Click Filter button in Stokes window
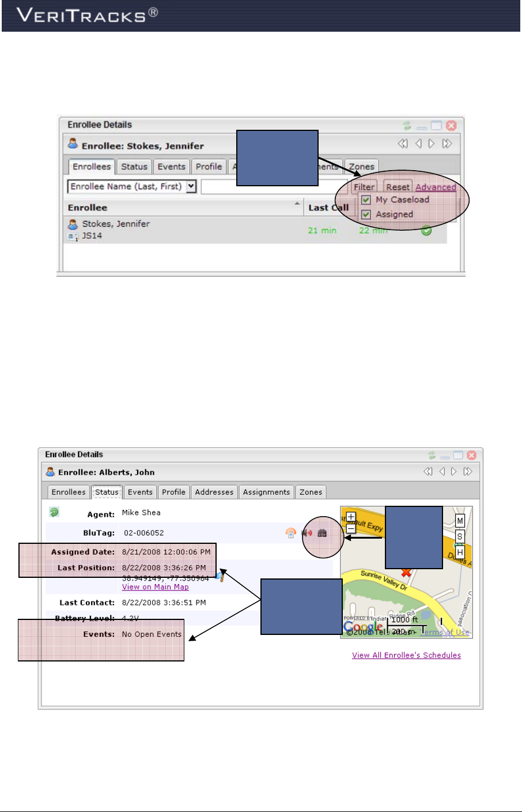522x812 pixels. 364,187
